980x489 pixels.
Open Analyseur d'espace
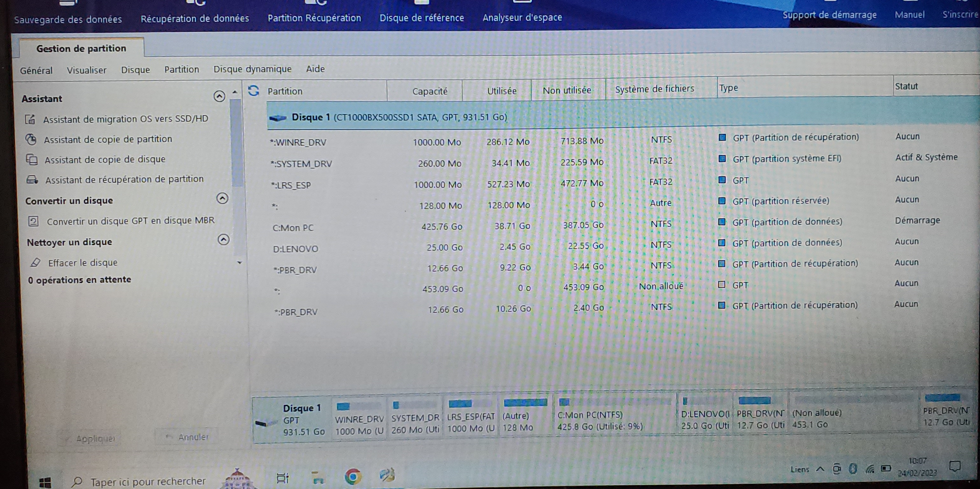522,17
